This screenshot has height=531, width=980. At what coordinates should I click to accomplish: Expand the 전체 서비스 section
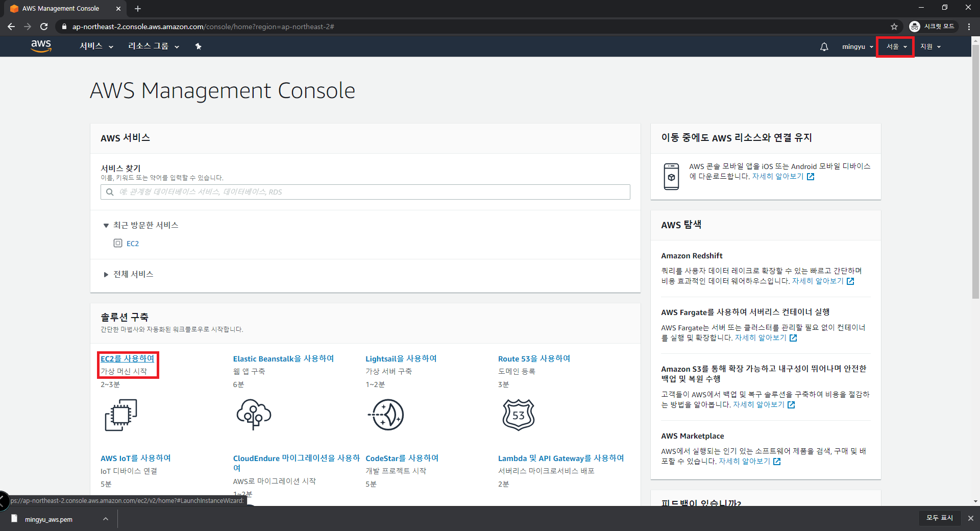(x=128, y=274)
